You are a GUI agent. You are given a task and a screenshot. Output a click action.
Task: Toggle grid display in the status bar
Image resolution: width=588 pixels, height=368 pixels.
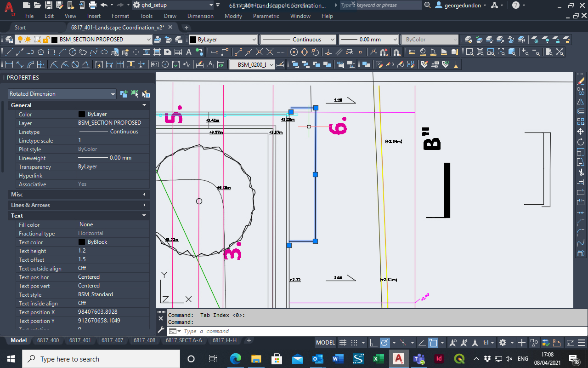pos(342,343)
